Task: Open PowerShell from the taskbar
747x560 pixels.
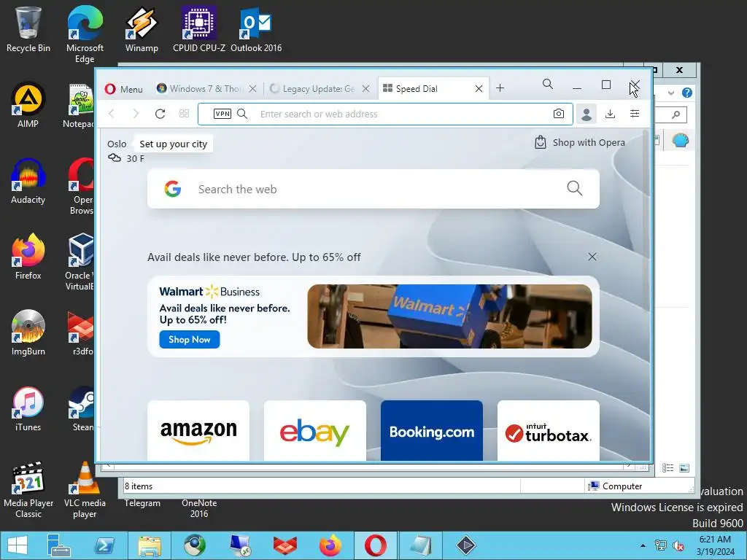Action: (x=104, y=545)
